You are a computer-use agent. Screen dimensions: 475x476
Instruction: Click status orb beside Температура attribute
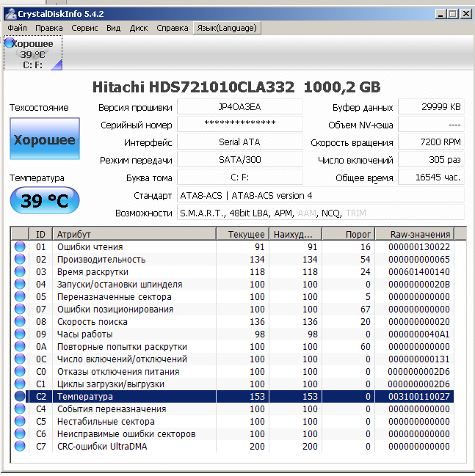pos(20,397)
